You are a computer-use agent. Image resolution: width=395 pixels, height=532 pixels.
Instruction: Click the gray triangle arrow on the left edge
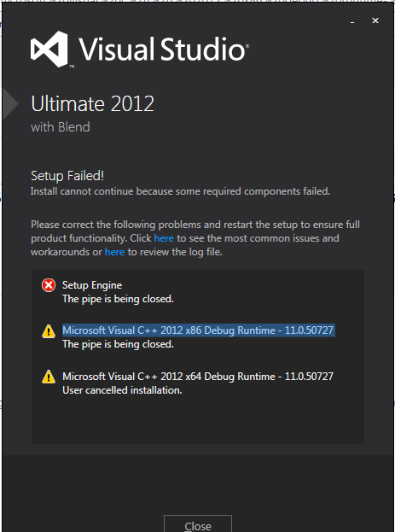[x=10, y=104]
